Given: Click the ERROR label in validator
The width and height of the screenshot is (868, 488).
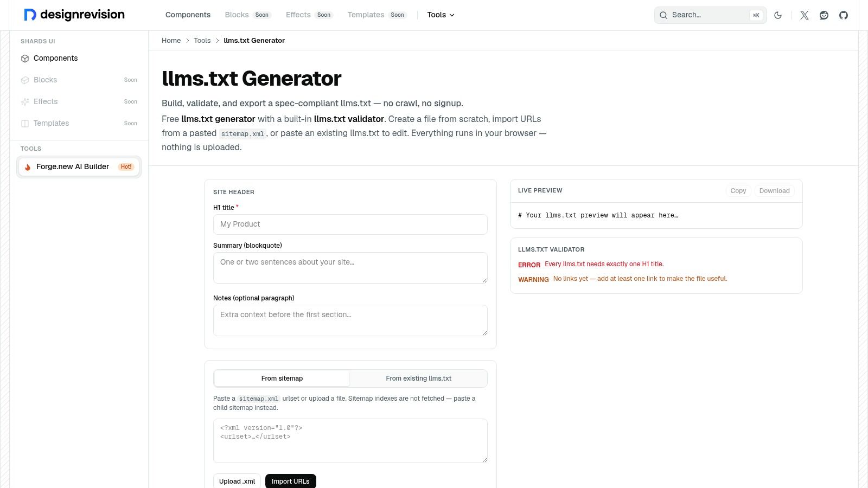Looking at the screenshot, I should 529,265.
